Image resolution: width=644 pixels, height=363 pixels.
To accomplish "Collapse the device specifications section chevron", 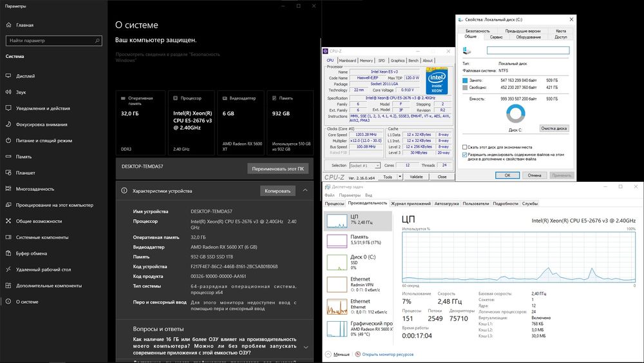I will click(x=305, y=190).
